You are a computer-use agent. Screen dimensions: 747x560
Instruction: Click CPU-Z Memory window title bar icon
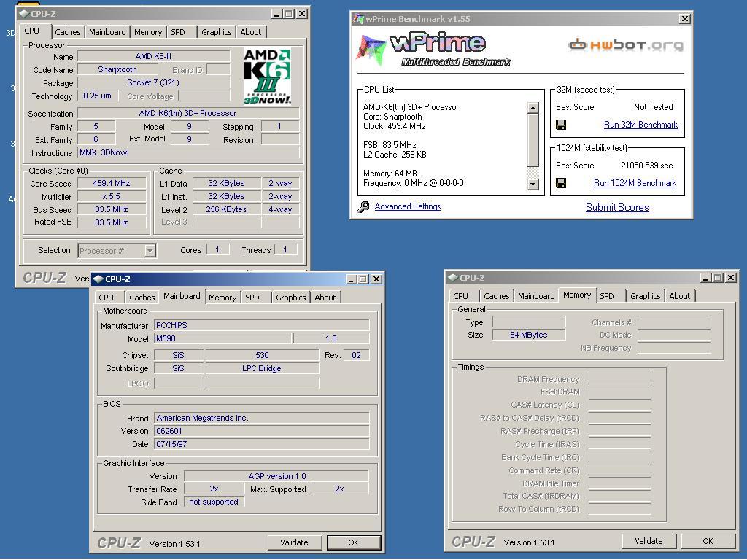pyautogui.click(x=452, y=278)
